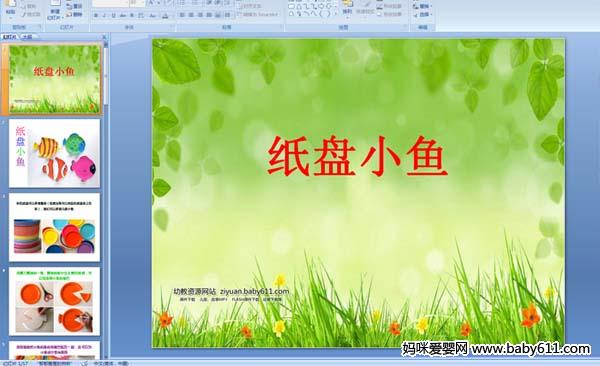Click the Change Case Aa icon

(x=153, y=15)
